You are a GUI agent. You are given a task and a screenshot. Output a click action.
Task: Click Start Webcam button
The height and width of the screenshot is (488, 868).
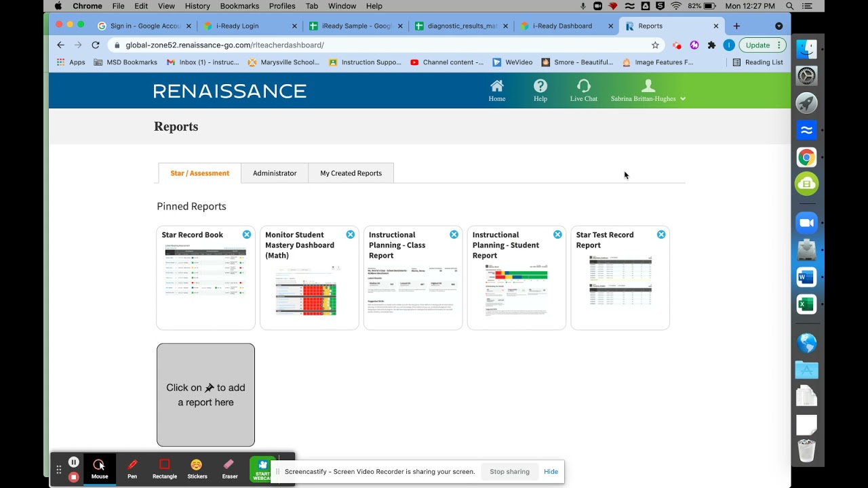pyautogui.click(x=262, y=469)
